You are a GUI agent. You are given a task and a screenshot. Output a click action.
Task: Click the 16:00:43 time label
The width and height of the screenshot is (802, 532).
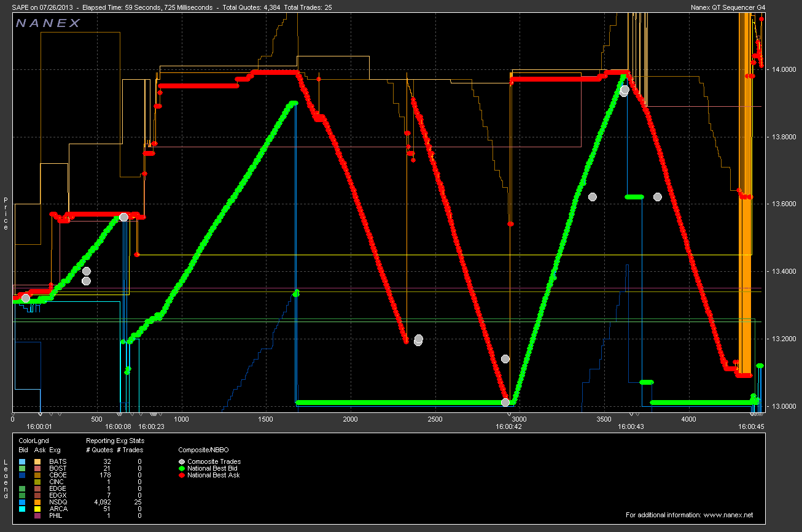631,426
